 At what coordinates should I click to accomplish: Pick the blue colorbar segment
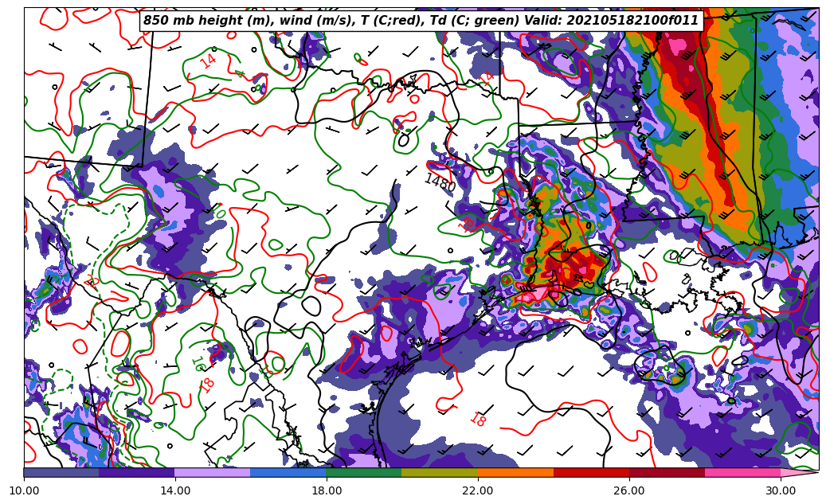pyautogui.click(x=288, y=473)
